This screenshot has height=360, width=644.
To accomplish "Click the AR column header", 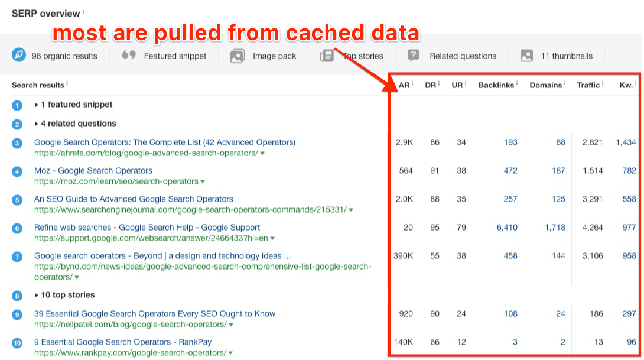I will pos(404,85).
